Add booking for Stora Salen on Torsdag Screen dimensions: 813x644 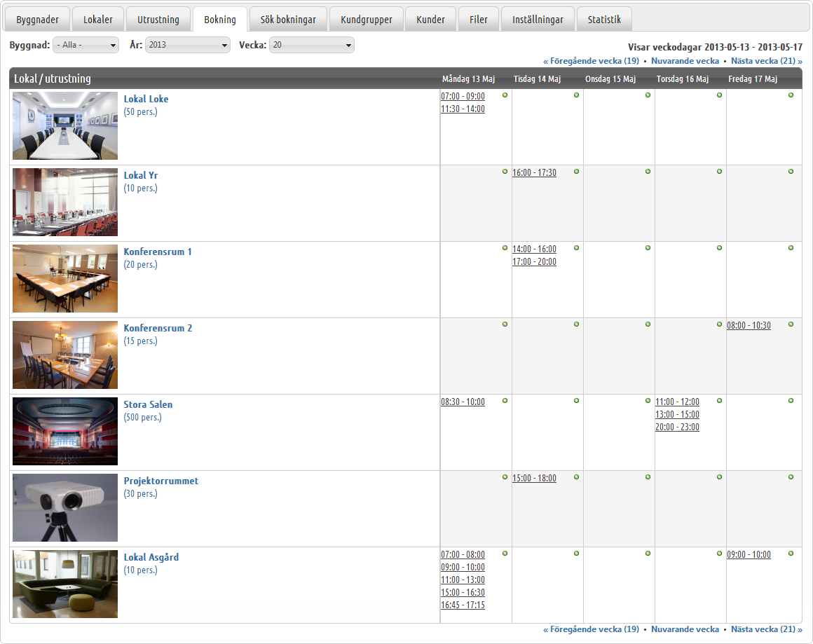click(720, 400)
